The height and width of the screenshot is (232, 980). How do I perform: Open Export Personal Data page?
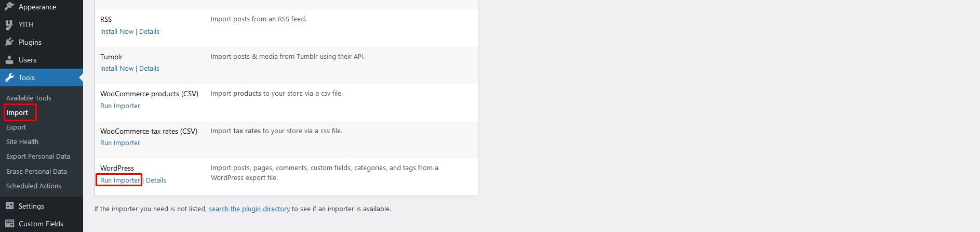click(x=38, y=156)
